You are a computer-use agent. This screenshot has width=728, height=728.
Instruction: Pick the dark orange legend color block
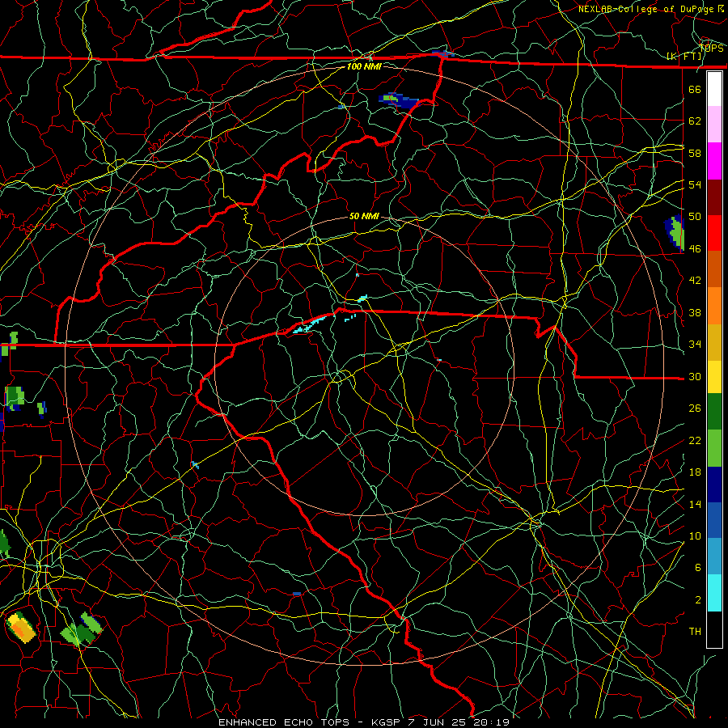click(714, 269)
